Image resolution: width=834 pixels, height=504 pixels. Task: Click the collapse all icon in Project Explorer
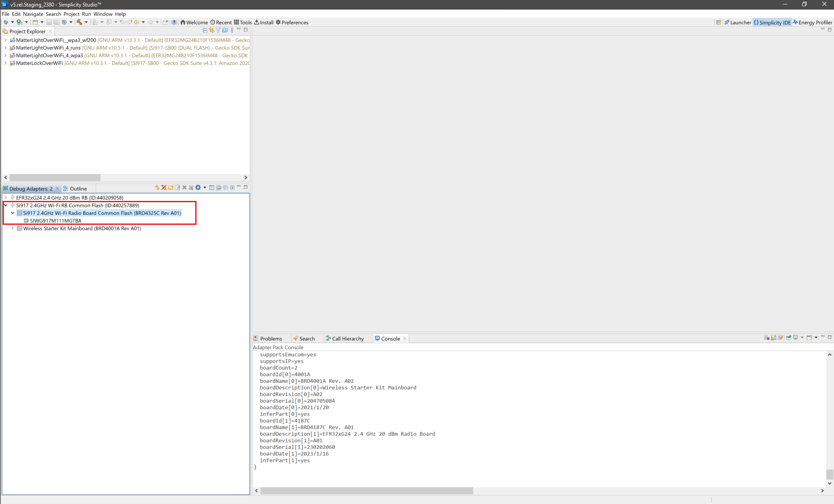pyautogui.click(x=205, y=30)
